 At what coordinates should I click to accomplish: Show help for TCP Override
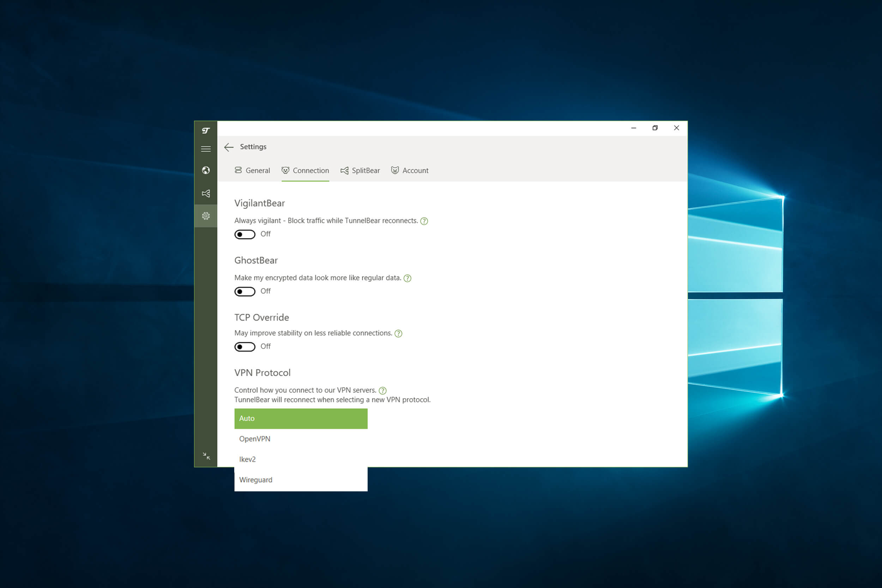(398, 334)
